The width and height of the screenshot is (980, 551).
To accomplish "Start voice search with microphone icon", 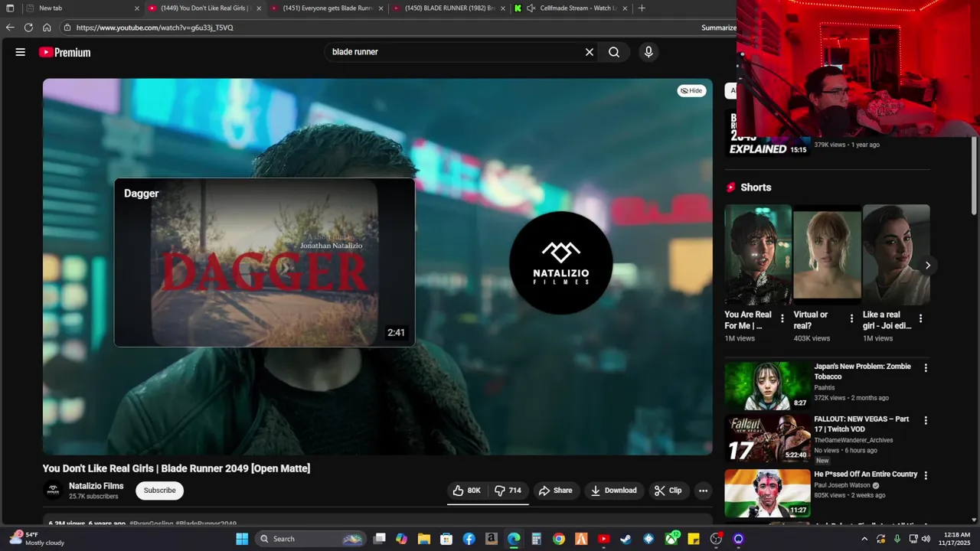I will [x=648, y=52].
